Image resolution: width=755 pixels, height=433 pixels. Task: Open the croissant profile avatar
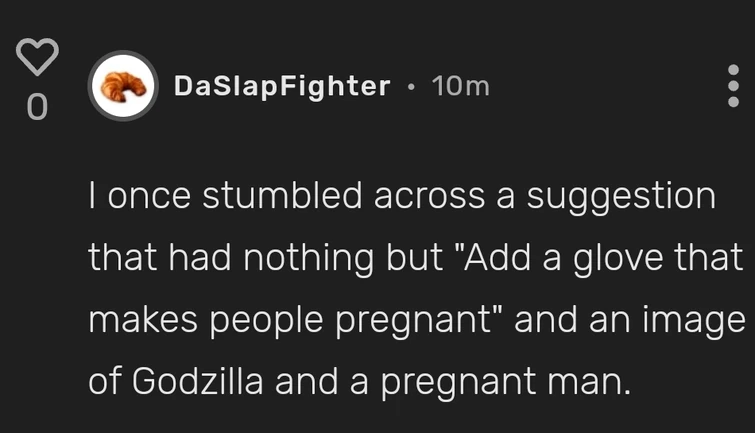pos(123,86)
